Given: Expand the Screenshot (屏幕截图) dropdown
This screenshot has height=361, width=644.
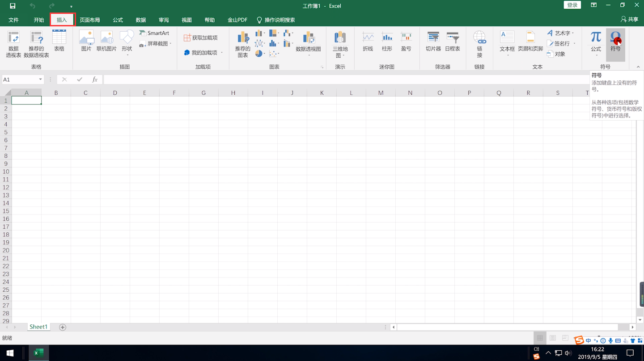Looking at the screenshot, I should pos(170,44).
